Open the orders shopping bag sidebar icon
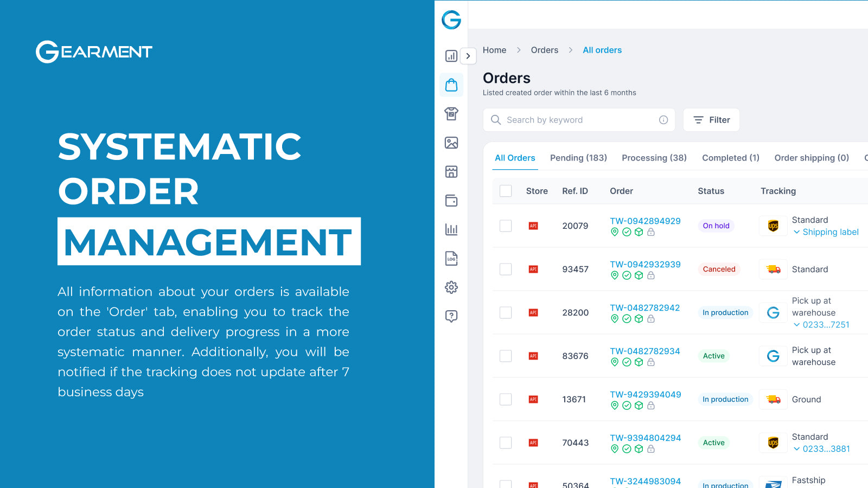868x488 pixels. (451, 85)
